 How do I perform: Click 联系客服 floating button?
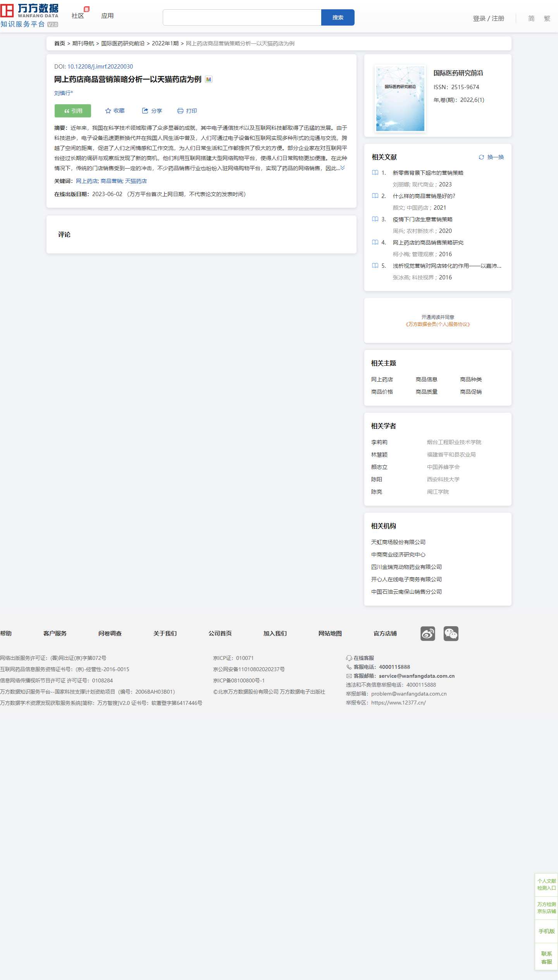tap(546, 958)
